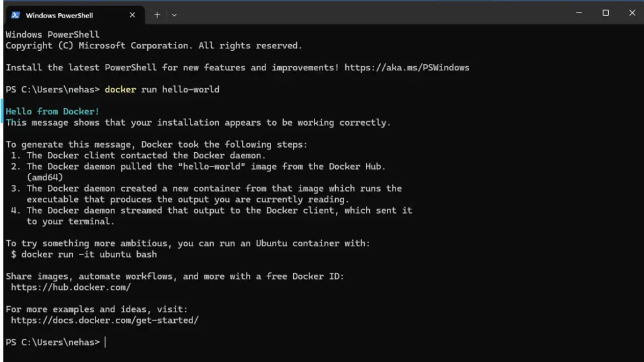This screenshot has height=362, width=644.
Task: Follow the docs.docker.com/get-started link
Action: (x=104, y=320)
